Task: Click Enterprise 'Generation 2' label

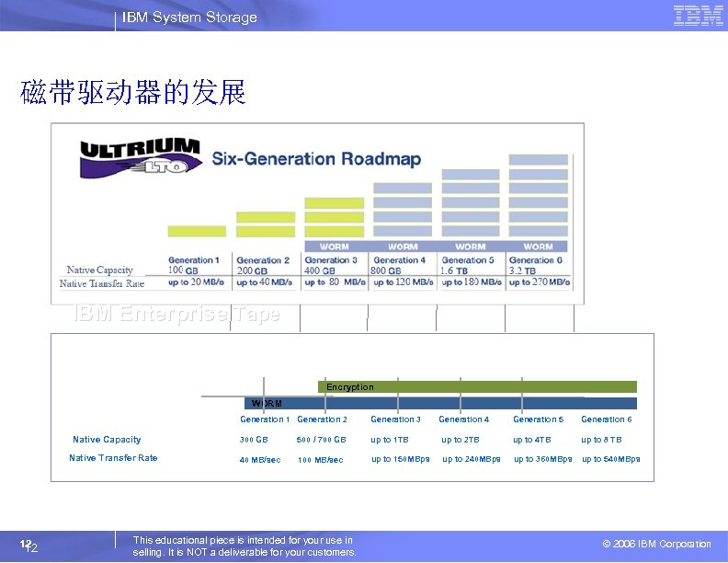Action: [322, 419]
